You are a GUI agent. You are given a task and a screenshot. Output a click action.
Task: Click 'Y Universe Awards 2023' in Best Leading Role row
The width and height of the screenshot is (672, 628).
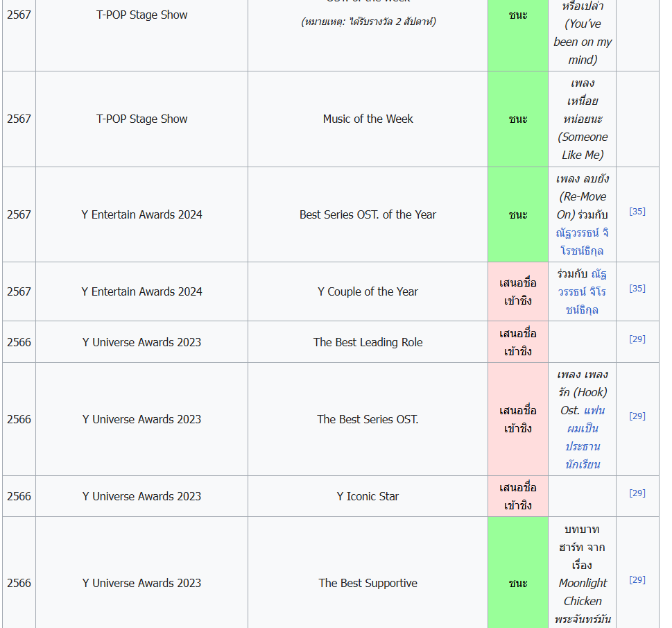click(x=142, y=342)
